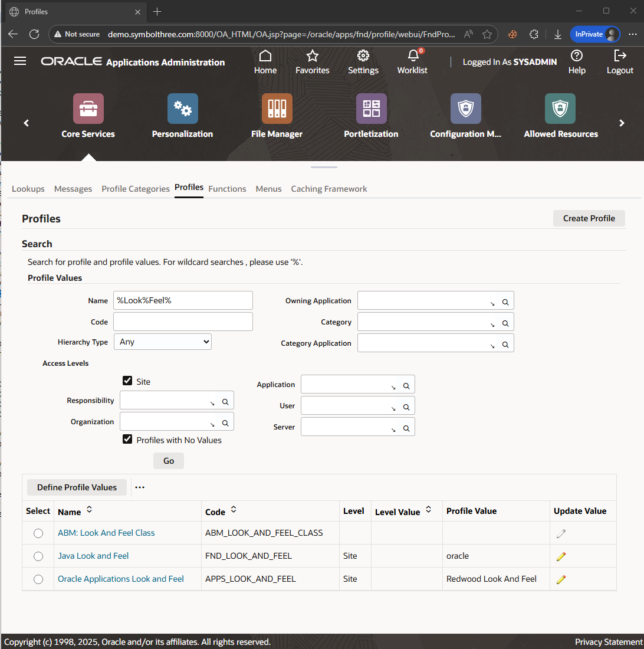Click the Worklist bell icon
Image resolution: width=644 pixels, height=649 pixels.
tap(413, 56)
